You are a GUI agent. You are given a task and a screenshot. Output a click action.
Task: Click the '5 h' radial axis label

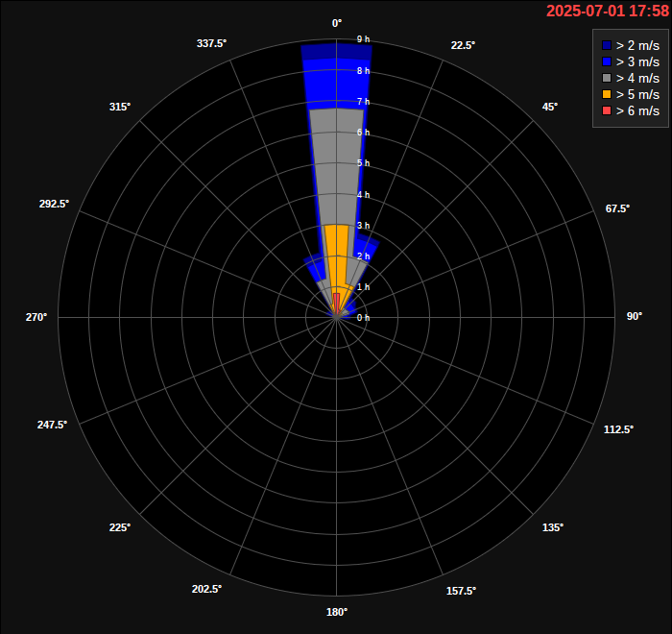(x=364, y=163)
